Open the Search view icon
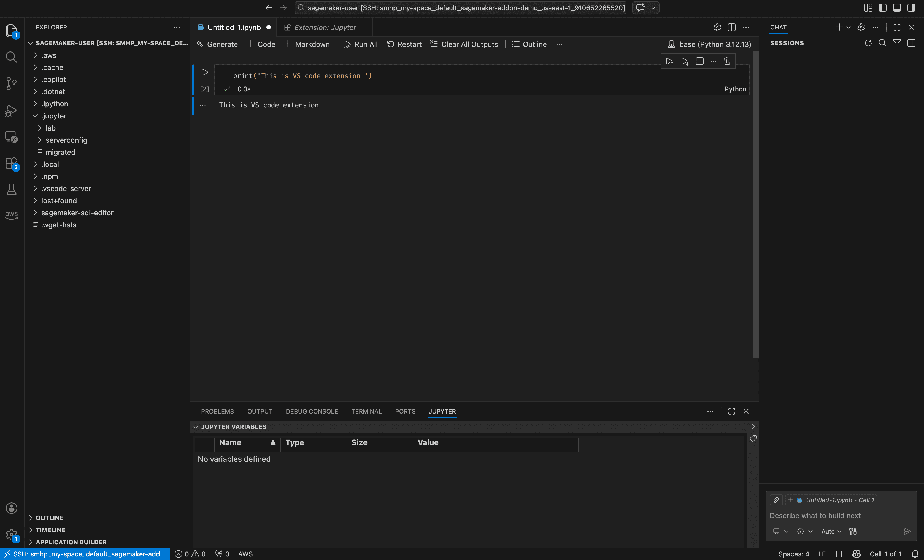The width and height of the screenshot is (924, 560). click(x=12, y=57)
